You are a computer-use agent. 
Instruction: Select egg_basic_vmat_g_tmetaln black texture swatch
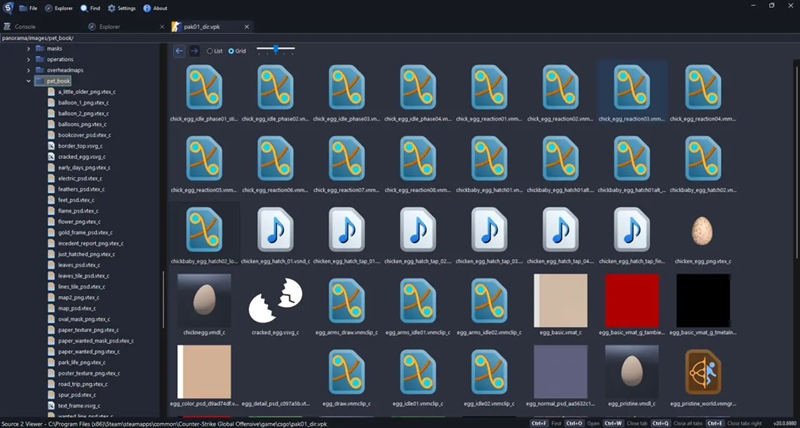703,300
